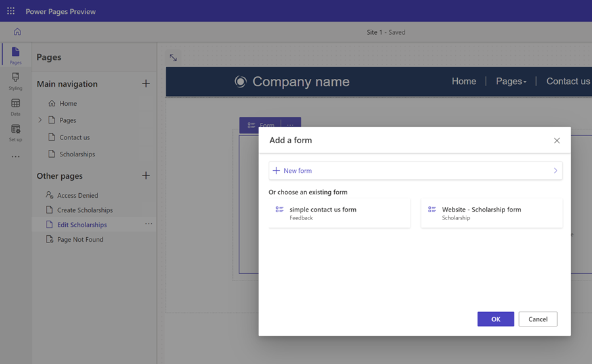Open Edit Scholarships page options menu
The height and width of the screenshot is (364, 592).
point(149,224)
